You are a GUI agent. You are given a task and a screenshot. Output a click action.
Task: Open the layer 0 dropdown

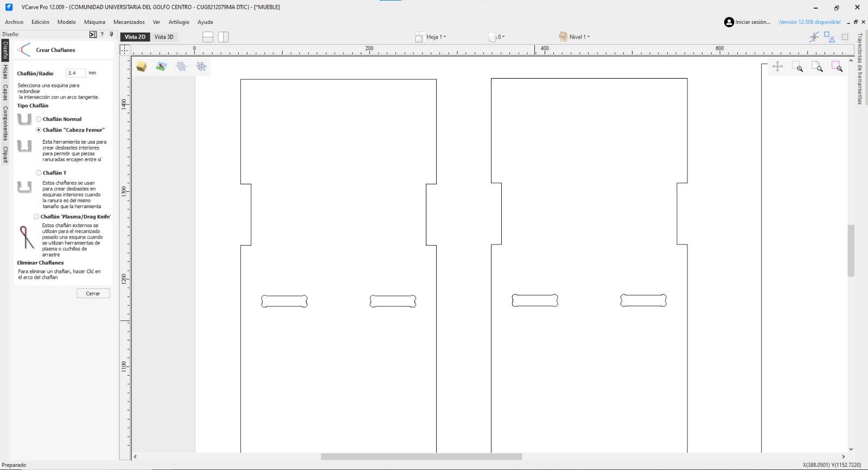(501, 37)
